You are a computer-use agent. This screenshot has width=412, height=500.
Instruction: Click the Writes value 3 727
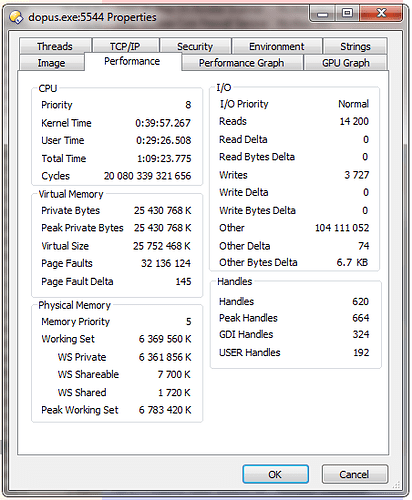tap(357, 175)
